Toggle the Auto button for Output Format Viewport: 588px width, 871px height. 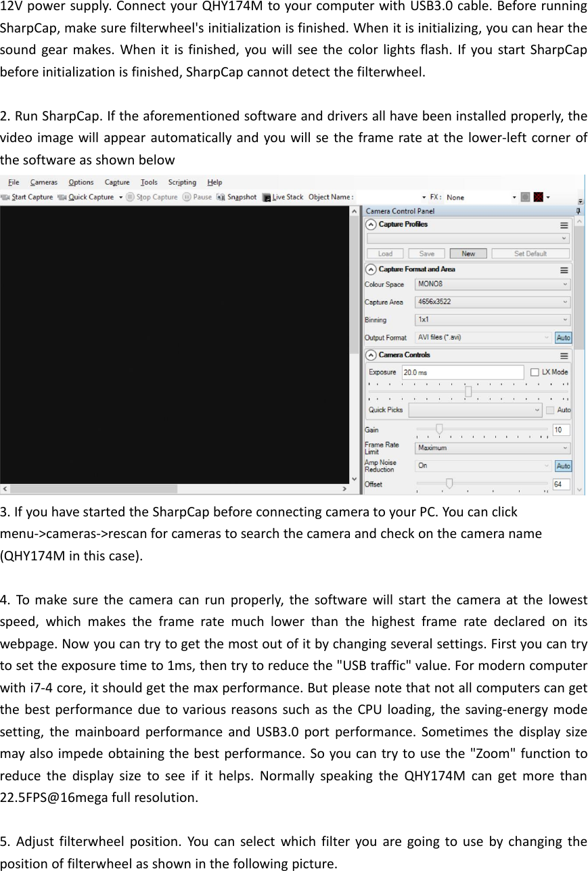pos(563,338)
